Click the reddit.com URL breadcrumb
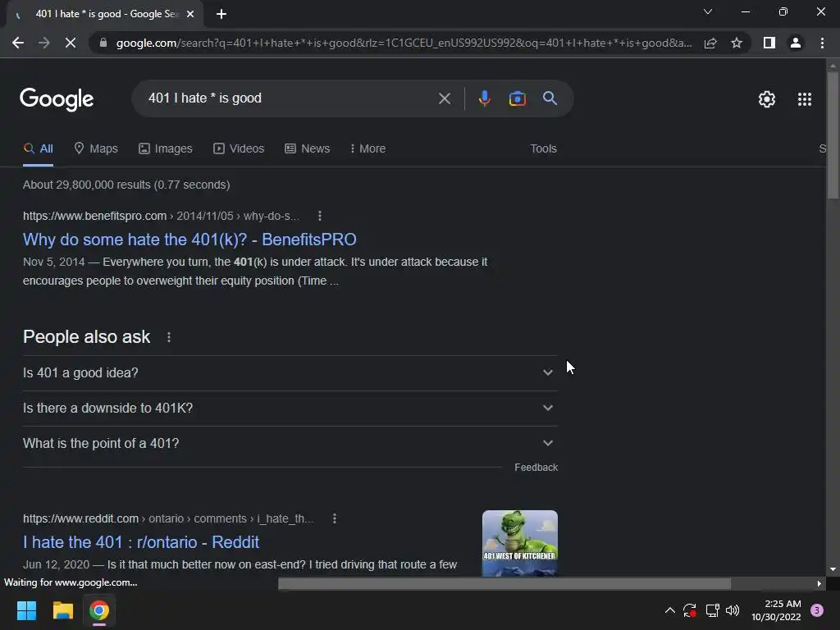This screenshot has height=630, width=840. click(x=168, y=518)
